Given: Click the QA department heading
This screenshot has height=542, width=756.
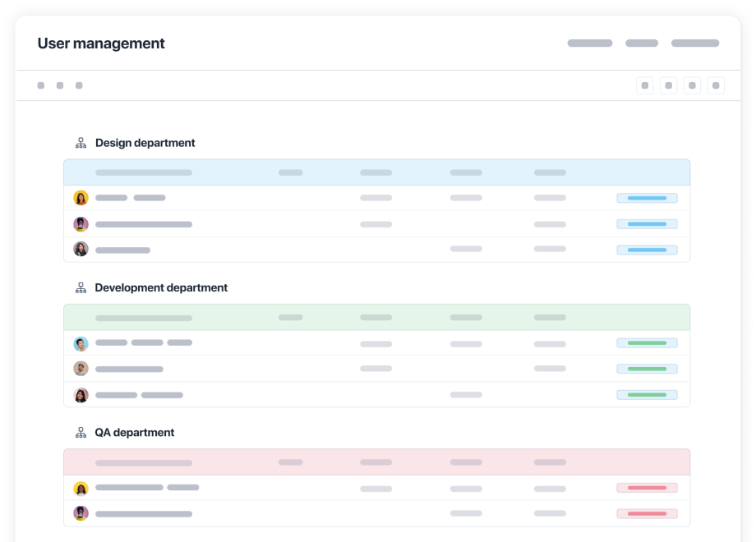Looking at the screenshot, I should [135, 433].
